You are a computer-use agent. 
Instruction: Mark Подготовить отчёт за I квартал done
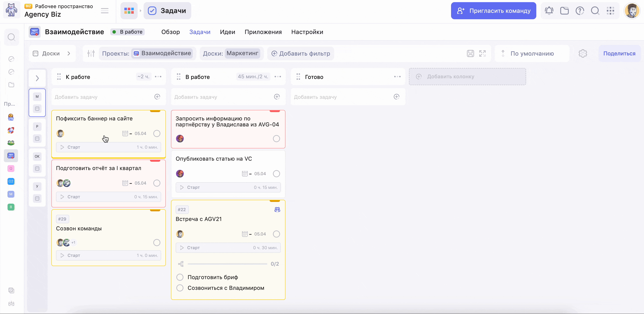157,183
